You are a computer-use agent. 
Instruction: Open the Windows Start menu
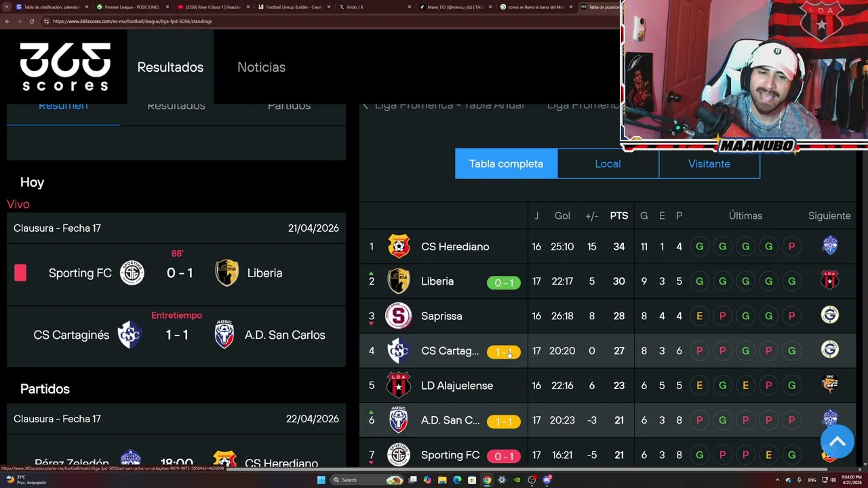pos(321,480)
